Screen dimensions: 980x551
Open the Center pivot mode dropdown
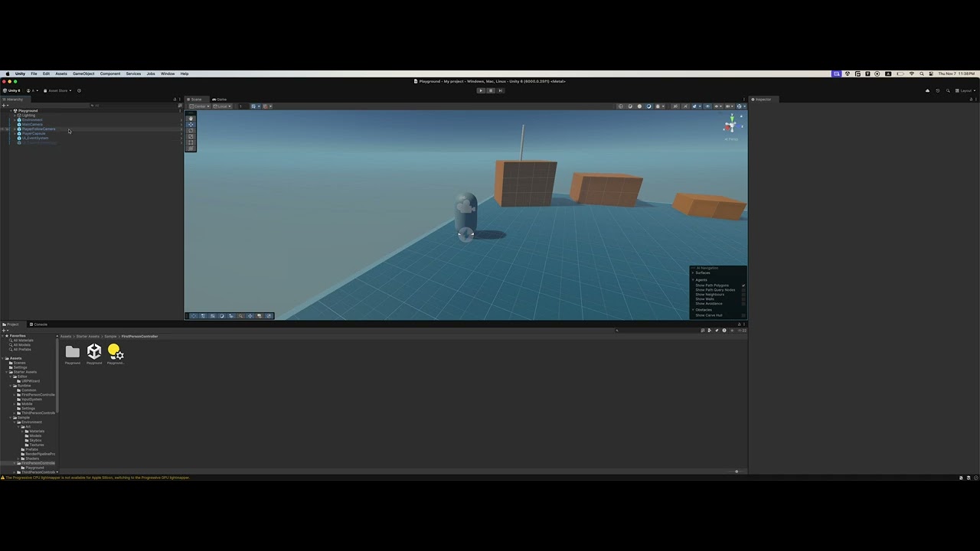click(199, 106)
